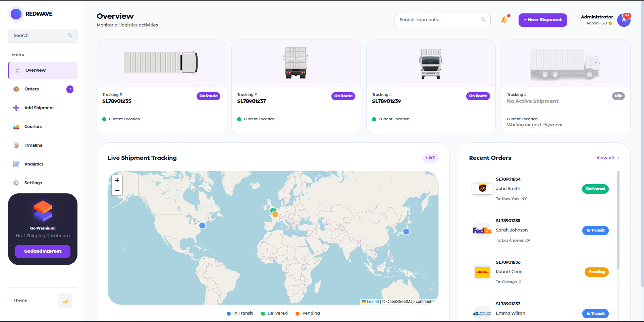The height and width of the screenshot is (322, 644).
Task: Open View all recent orders link
Action: tap(607, 158)
